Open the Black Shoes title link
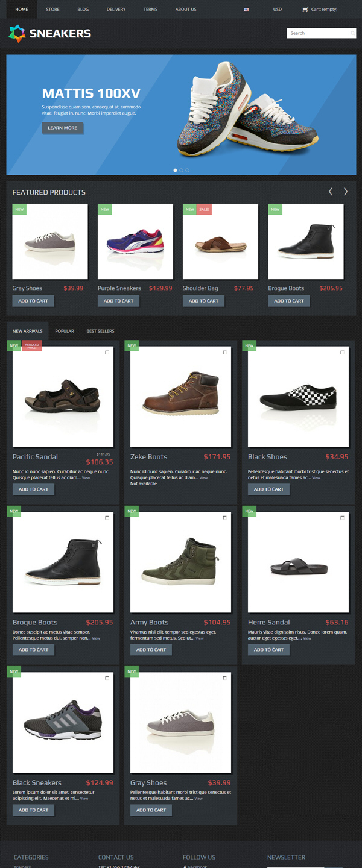362x868 pixels. click(267, 457)
